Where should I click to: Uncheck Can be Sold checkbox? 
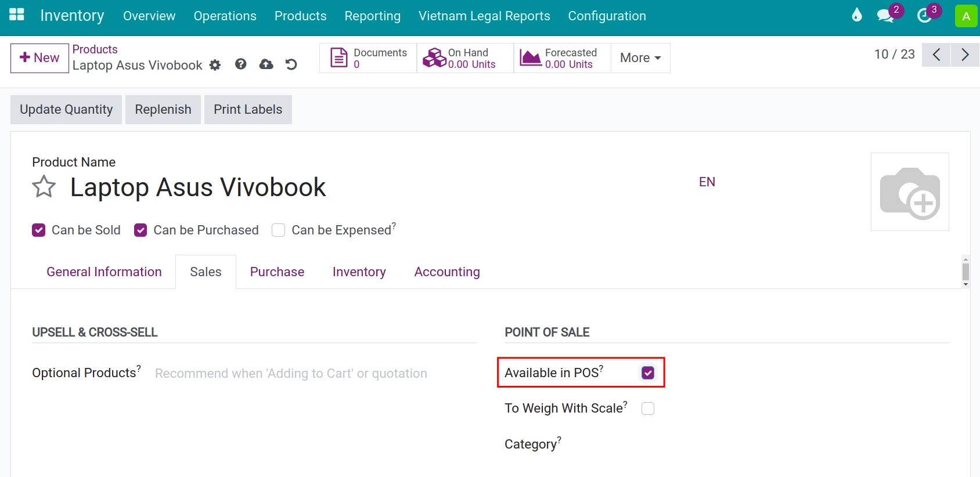[x=39, y=230]
